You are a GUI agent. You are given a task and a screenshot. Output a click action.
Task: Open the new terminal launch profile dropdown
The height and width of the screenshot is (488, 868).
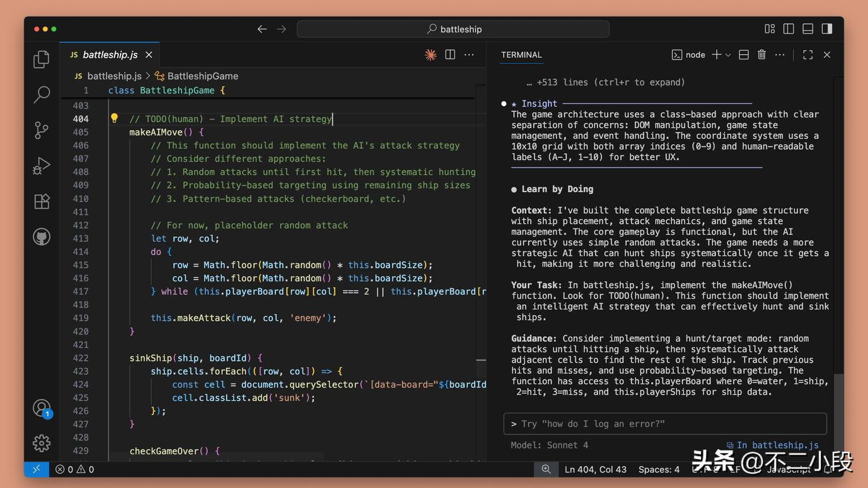tap(728, 55)
